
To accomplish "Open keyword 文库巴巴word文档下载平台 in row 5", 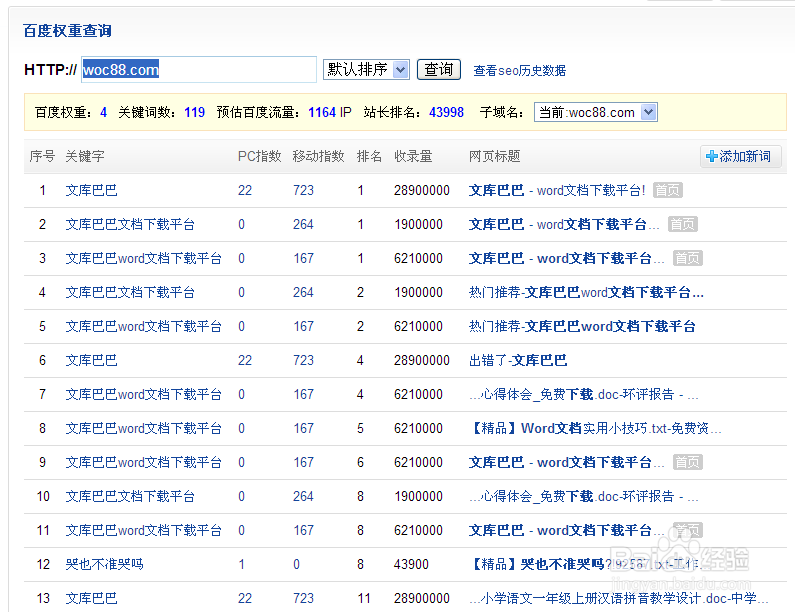I will coord(143,326).
